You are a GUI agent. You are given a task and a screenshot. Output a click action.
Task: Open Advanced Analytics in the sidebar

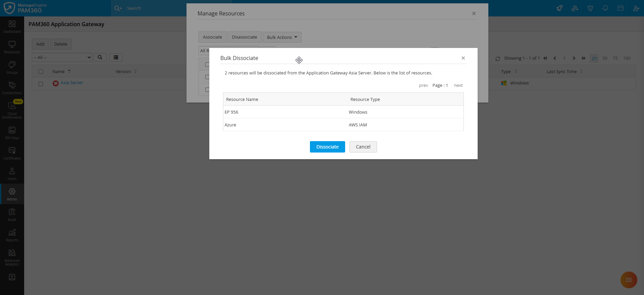coord(12,257)
